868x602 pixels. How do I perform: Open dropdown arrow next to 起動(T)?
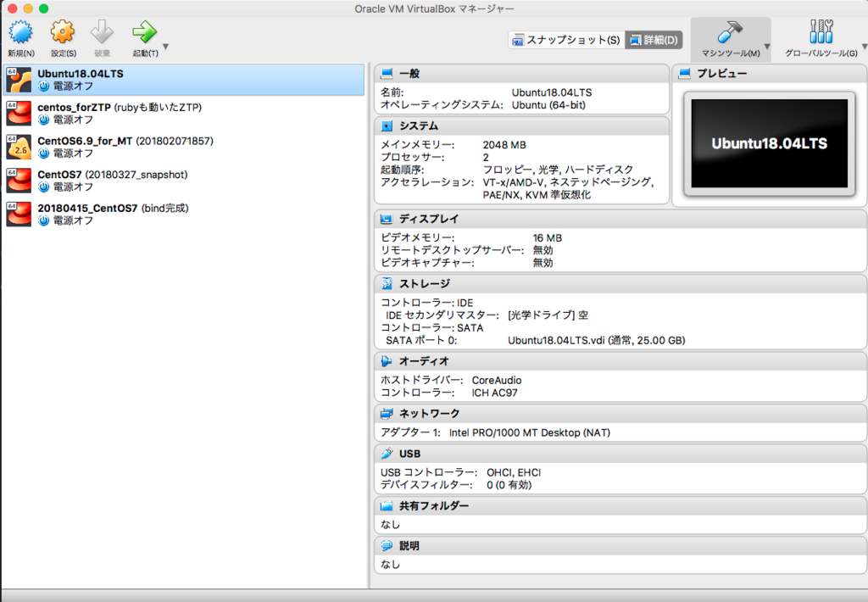click(x=165, y=47)
